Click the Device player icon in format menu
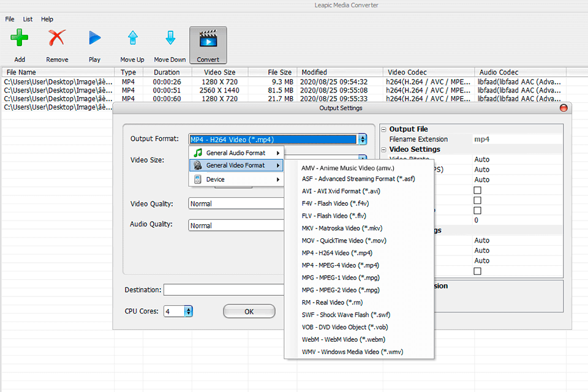588x392 pixels. coord(197,179)
